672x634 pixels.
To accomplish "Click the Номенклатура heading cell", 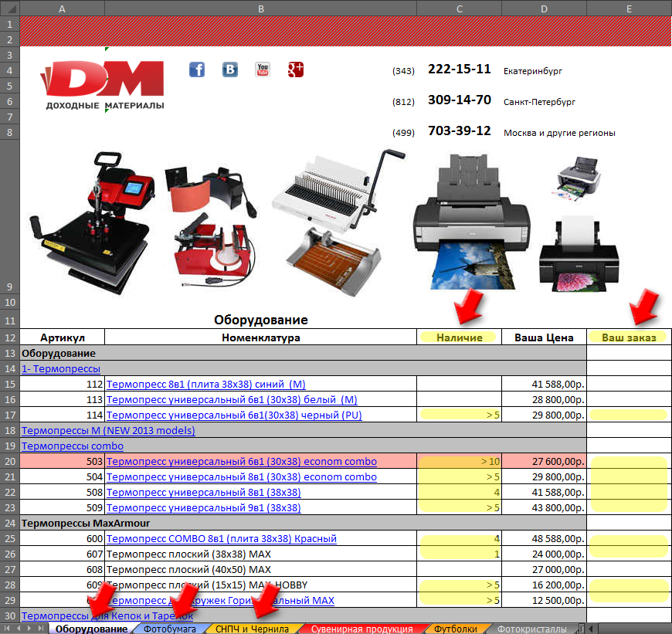I will [260, 337].
